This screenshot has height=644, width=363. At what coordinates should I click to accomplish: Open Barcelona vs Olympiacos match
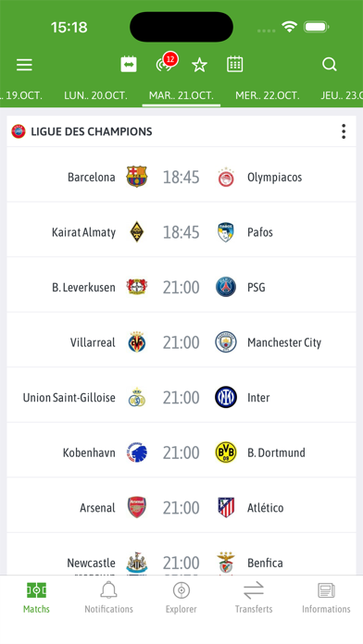pos(181,175)
